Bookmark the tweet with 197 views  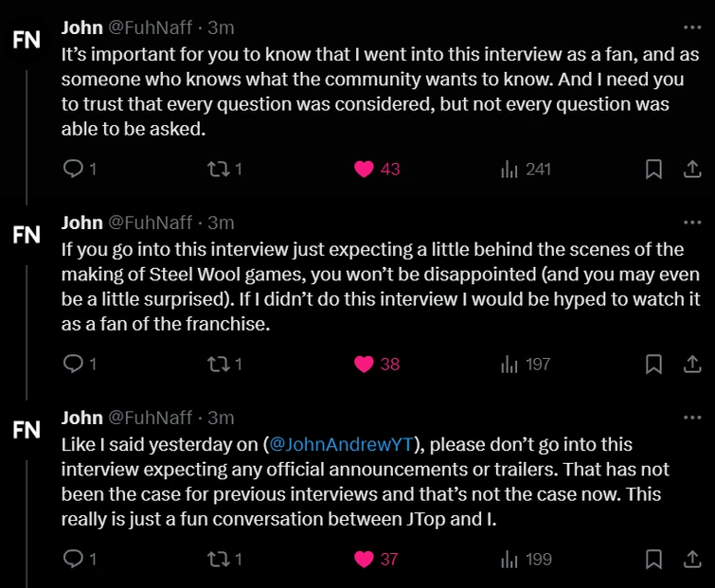[x=652, y=364]
